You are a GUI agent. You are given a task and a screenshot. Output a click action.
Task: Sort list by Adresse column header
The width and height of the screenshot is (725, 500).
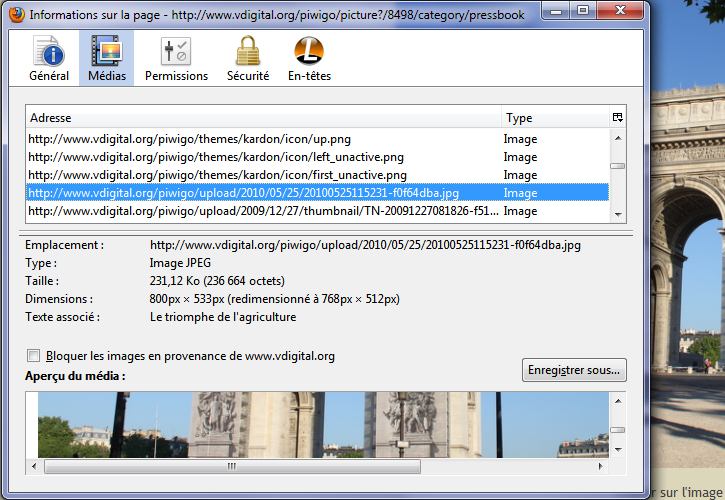(263, 118)
